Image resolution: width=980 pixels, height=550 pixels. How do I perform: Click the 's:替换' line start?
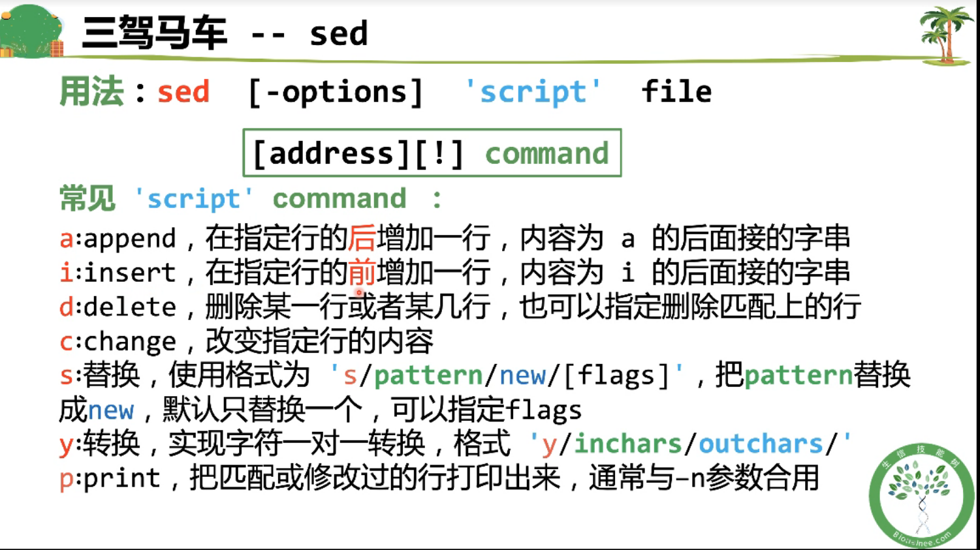click(99, 375)
